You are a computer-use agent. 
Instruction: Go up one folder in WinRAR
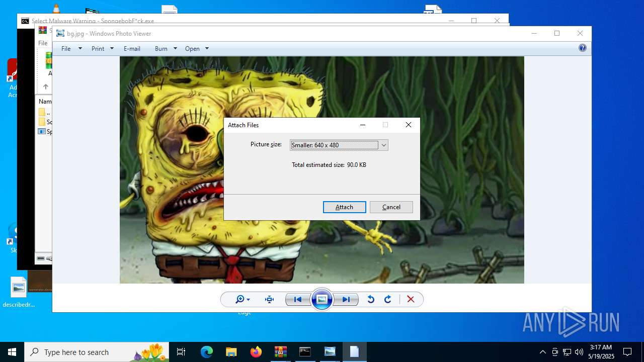[45, 87]
